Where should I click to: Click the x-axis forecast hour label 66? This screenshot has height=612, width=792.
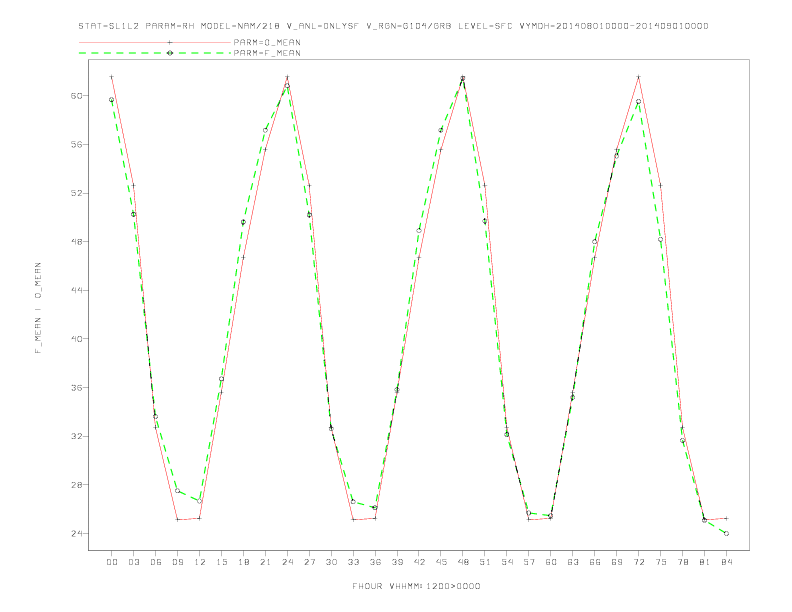pos(595,562)
